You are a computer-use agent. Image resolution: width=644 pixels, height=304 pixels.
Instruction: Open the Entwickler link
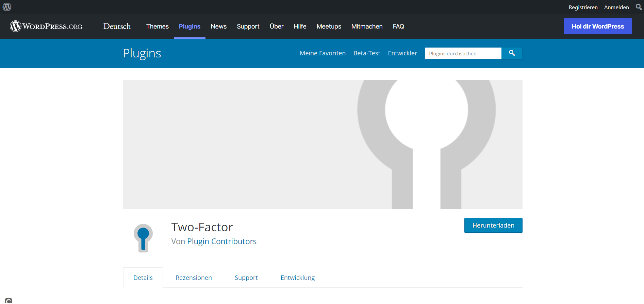tap(402, 53)
